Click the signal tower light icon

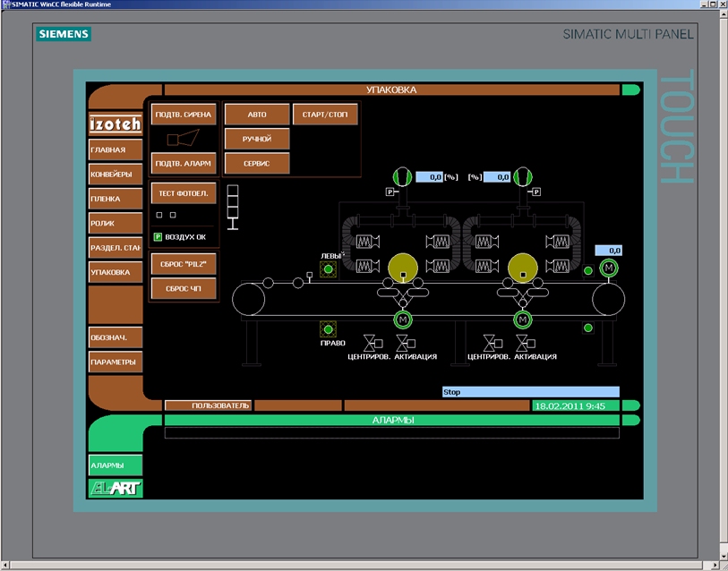(x=235, y=208)
